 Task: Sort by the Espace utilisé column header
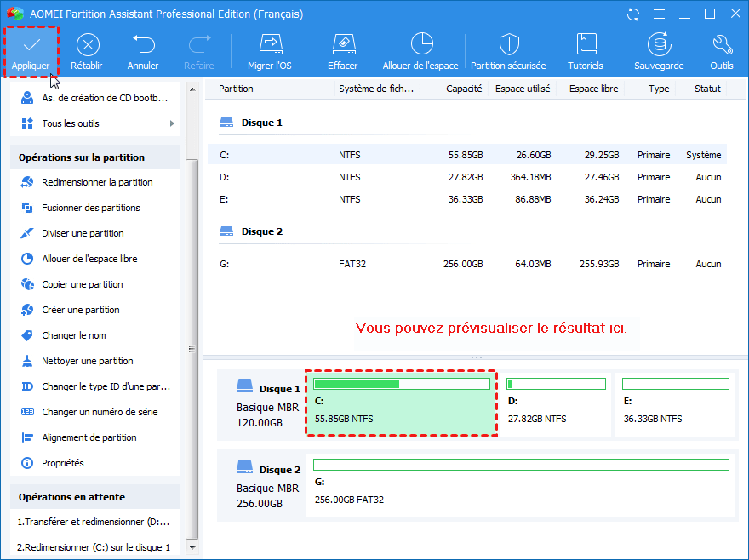click(x=522, y=89)
